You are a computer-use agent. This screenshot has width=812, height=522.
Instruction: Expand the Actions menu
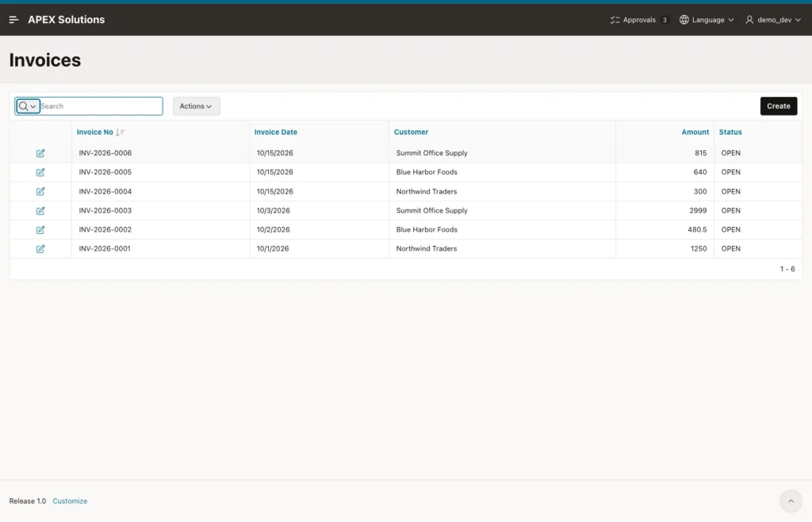[x=197, y=106]
